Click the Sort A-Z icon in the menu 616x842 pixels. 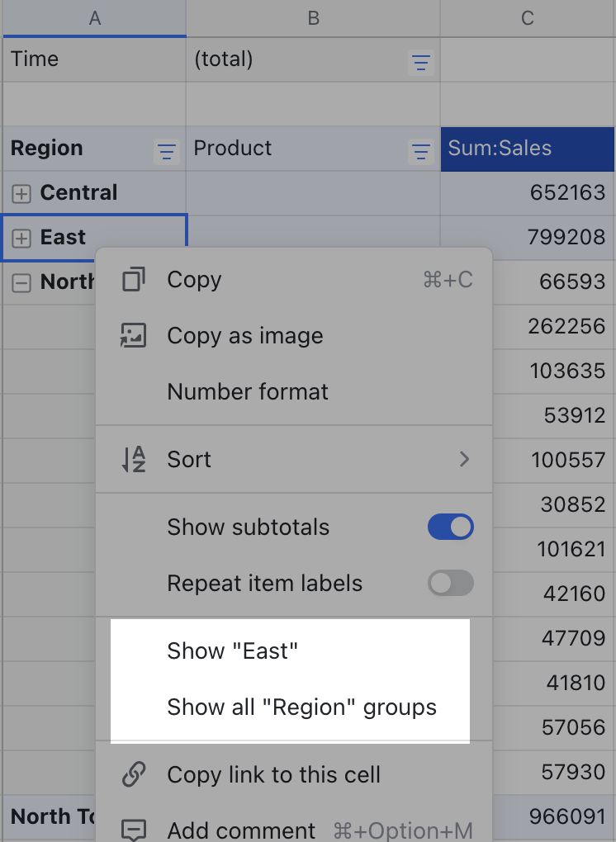(x=134, y=459)
